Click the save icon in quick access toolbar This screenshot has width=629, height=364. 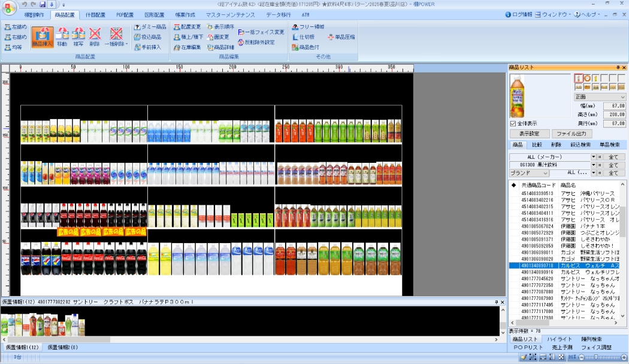(43, 5)
